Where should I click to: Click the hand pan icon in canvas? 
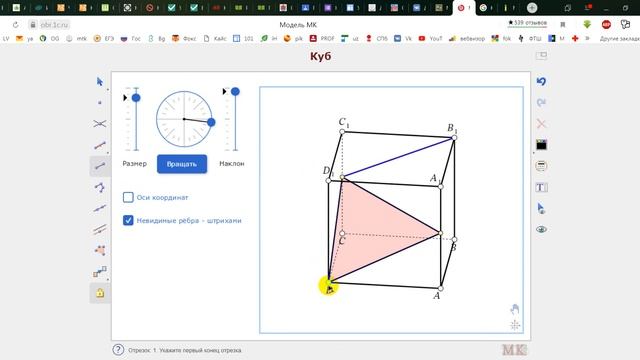[x=515, y=309]
